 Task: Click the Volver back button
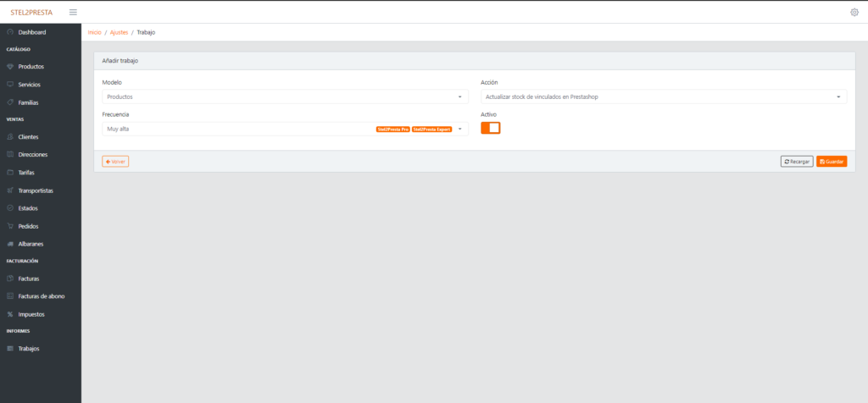coord(115,162)
